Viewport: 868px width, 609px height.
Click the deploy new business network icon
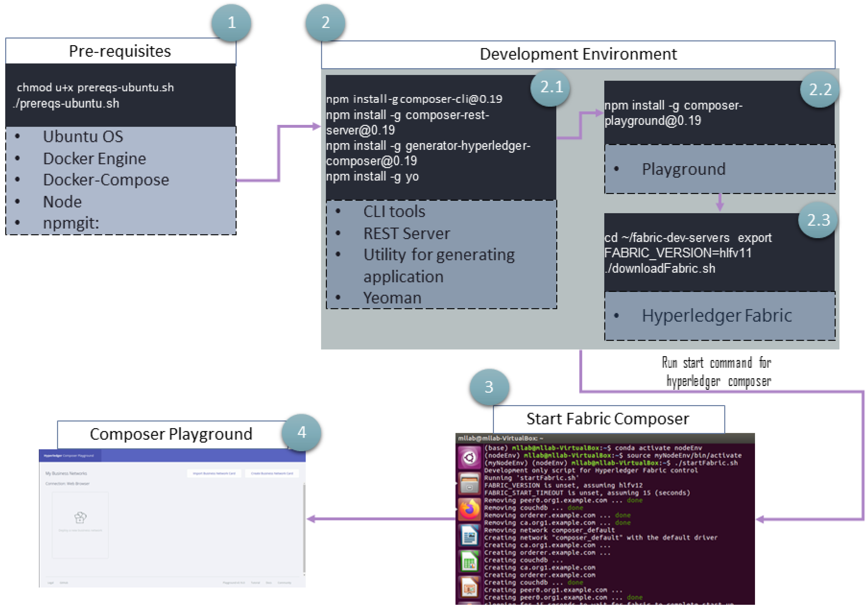pyautogui.click(x=80, y=517)
